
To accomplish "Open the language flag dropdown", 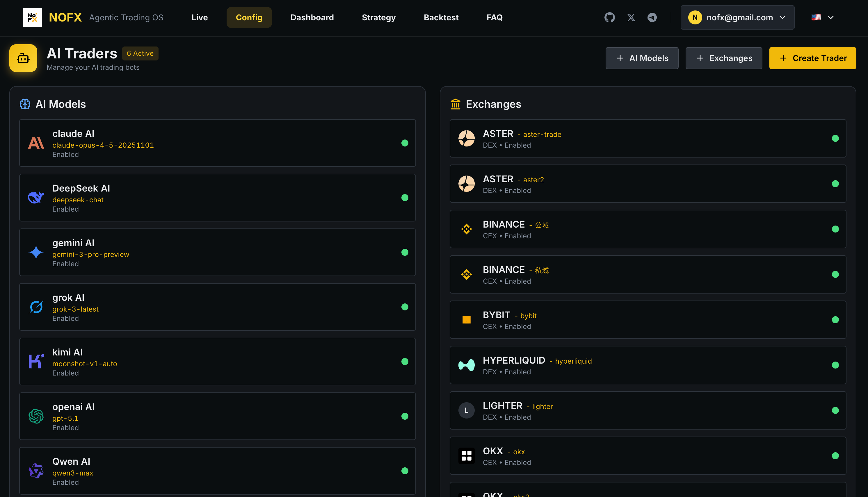I will 822,17.
